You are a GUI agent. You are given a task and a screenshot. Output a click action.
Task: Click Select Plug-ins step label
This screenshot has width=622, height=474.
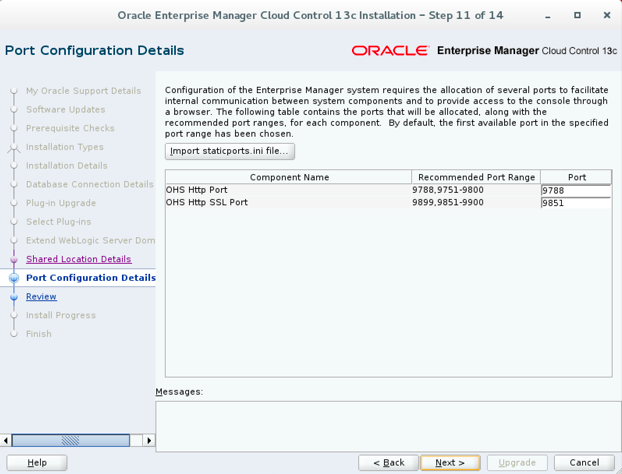tap(59, 222)
